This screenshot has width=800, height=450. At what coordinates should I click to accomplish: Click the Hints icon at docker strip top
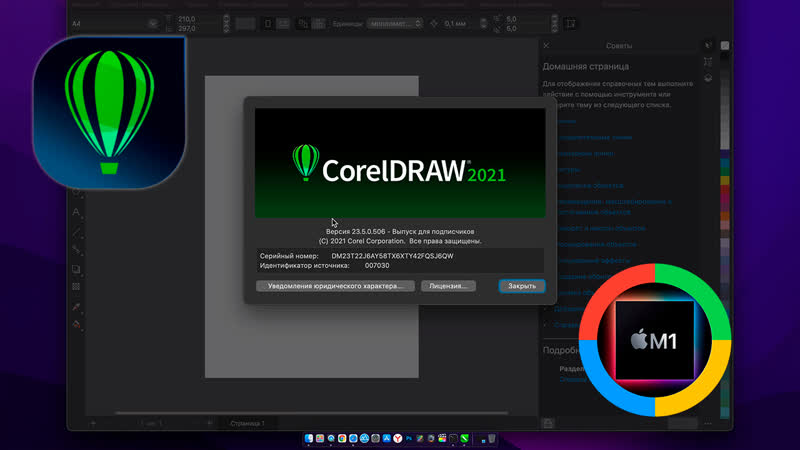click(708, 45)
